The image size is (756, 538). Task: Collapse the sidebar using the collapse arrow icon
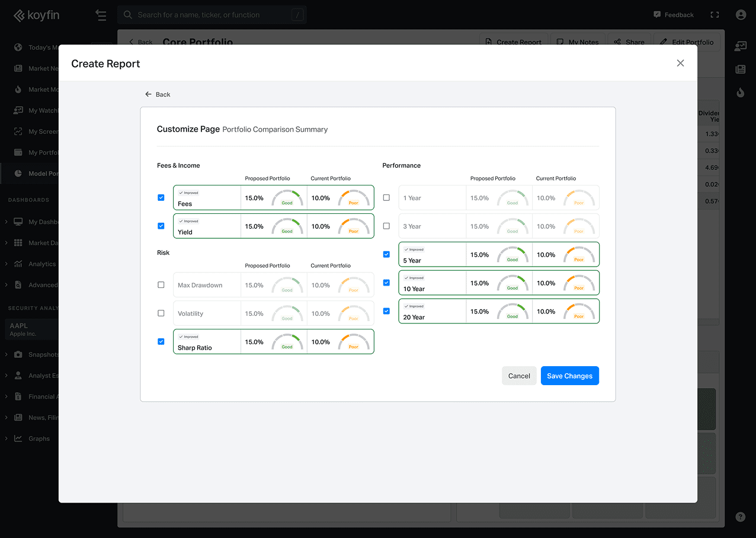coord(101,15)
